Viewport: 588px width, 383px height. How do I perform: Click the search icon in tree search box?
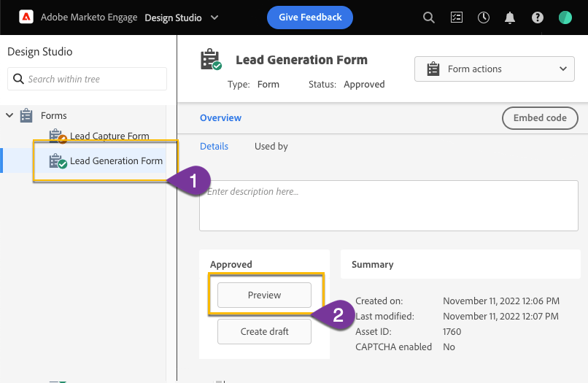pyautogui.click(x=18, y=79)
